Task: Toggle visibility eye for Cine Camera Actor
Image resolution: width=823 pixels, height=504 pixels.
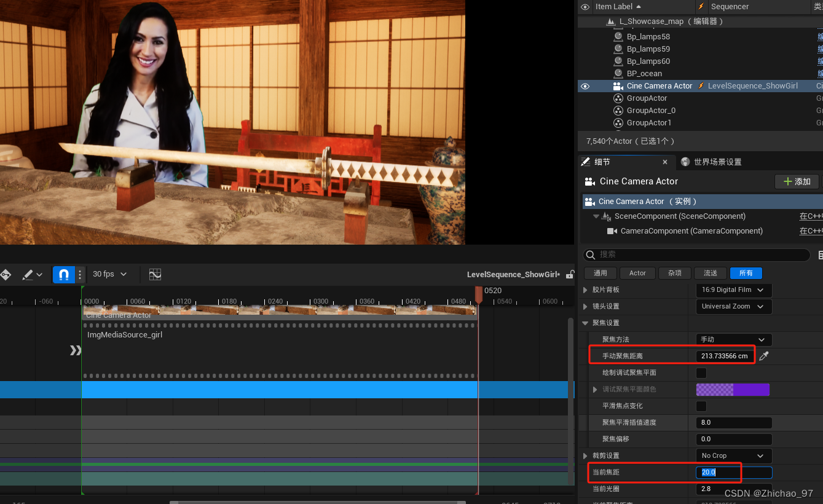Action: [585, 86]
